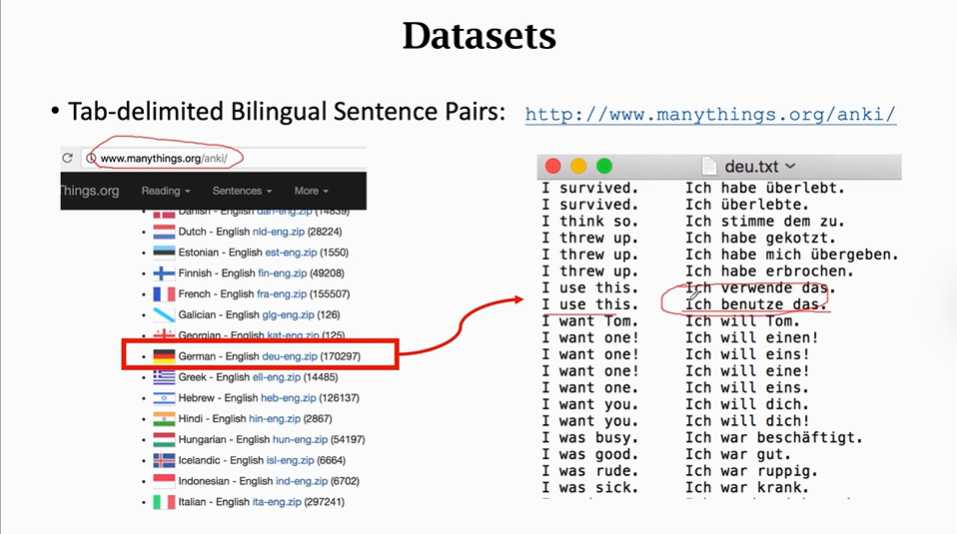The height and width of the screenshot is (534, 957).
Task: Click the text 'I was good.'
Action: pos(590,455)
